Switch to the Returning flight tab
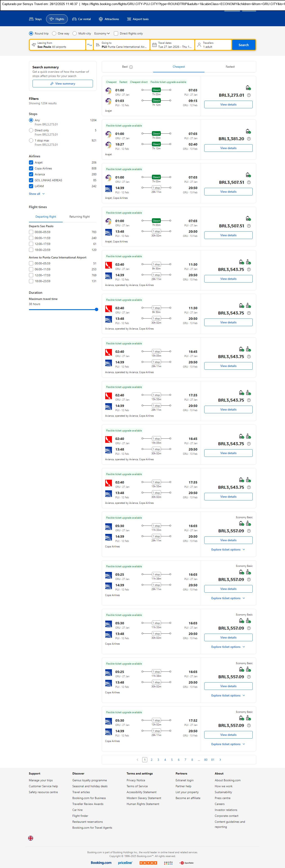The image size is (285, 868). (79, 217)
